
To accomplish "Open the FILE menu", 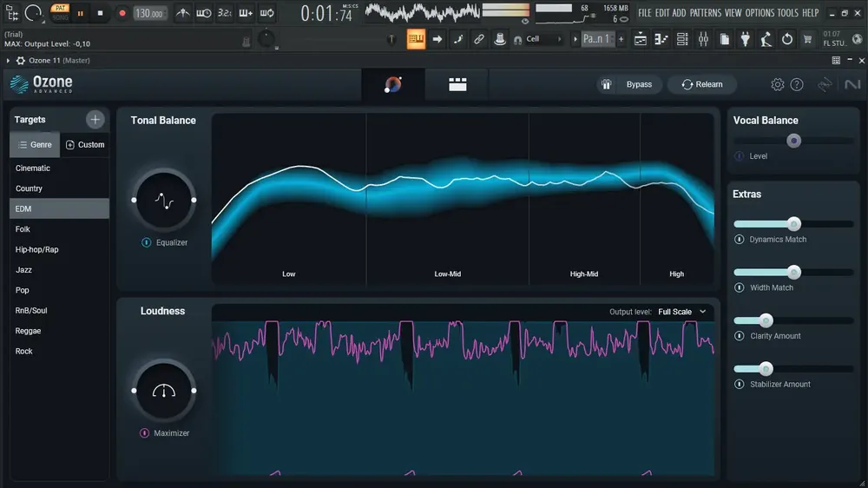I will click(x=644, y=13).
